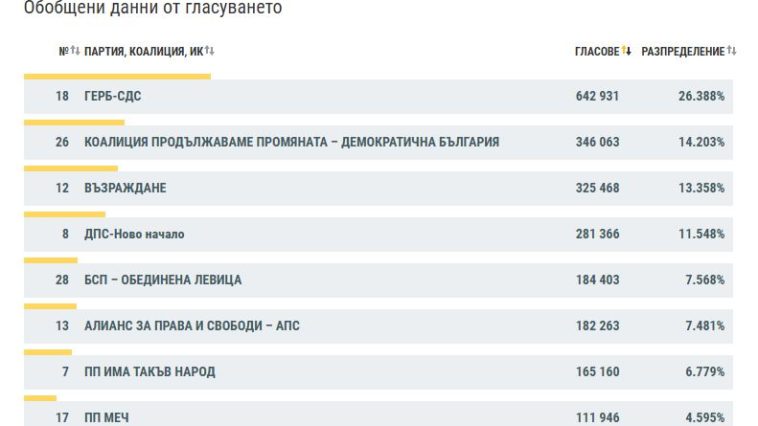Click АЛИАНС ЗА ПРАВА И СВОБОДИ – АПС

(x=191, y=326)
